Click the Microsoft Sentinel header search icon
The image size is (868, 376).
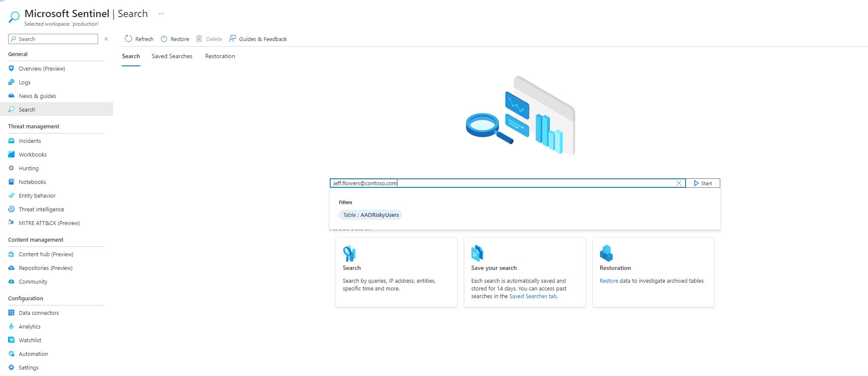14,17
